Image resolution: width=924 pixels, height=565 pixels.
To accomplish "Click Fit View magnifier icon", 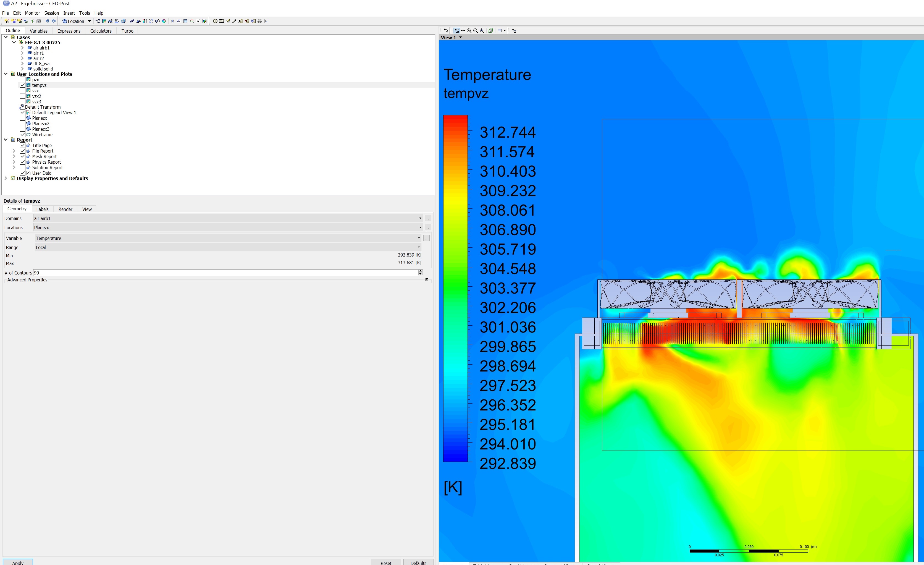I will tap(482, 31).
